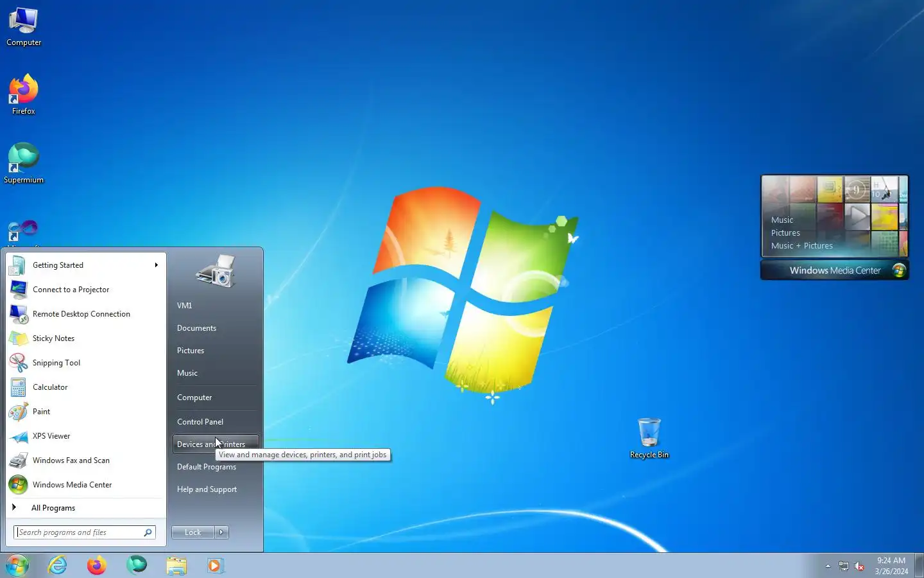The image size is (924, 578).
Task: Select the Recycle Bin on the desktop
Action: pos(649,439)
